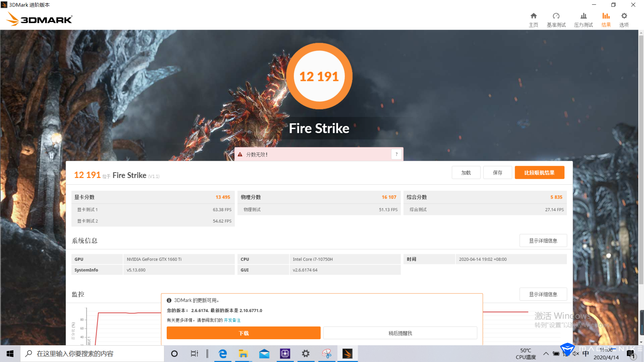Click the muted volume tray icon
This screenshot has width=644, height=362.
click(x=575, y=353)
